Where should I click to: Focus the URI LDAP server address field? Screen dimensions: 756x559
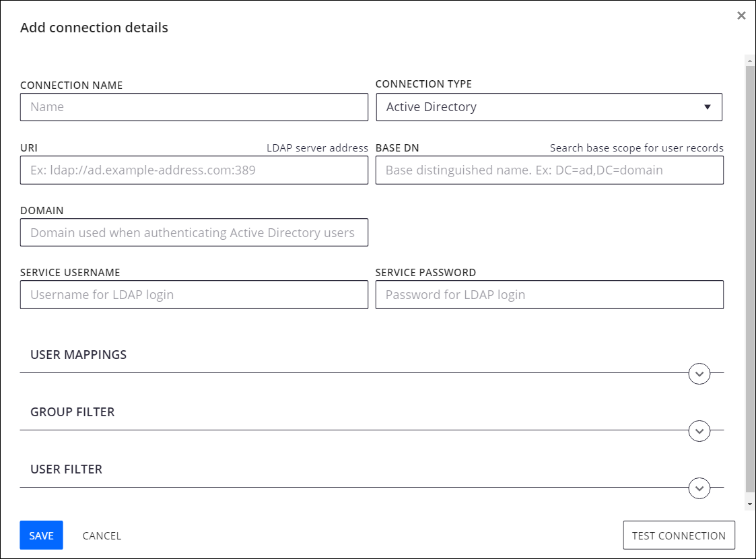coord(194,170)
